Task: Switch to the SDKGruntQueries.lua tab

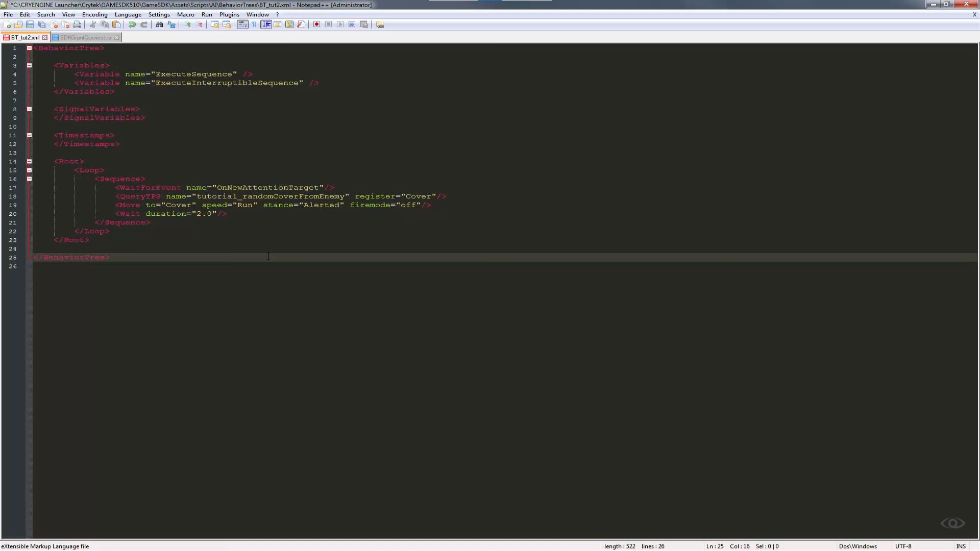Action: 85,37
